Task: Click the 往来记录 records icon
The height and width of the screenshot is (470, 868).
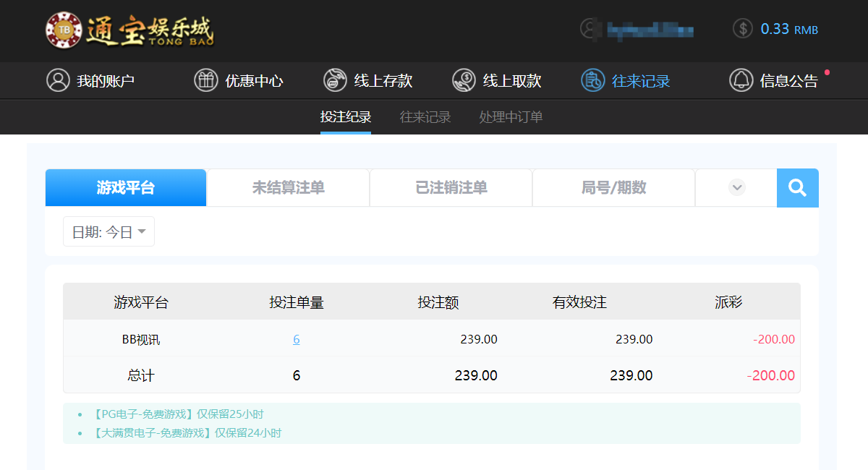Action: tap(592, 80)
